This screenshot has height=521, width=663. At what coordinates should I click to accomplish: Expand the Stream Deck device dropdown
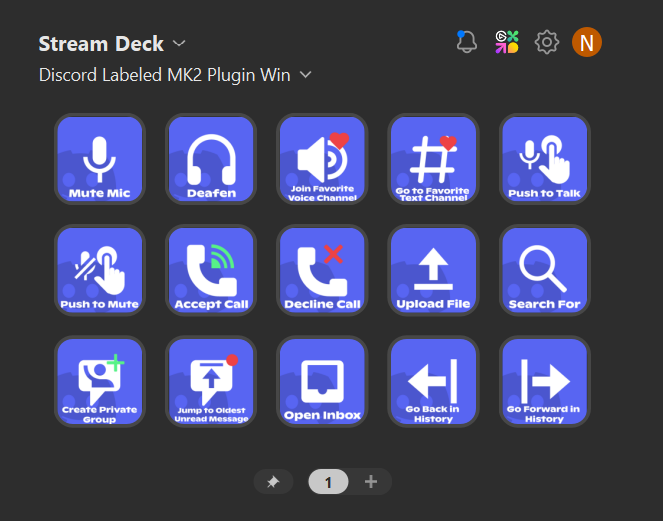click(112, 44)
